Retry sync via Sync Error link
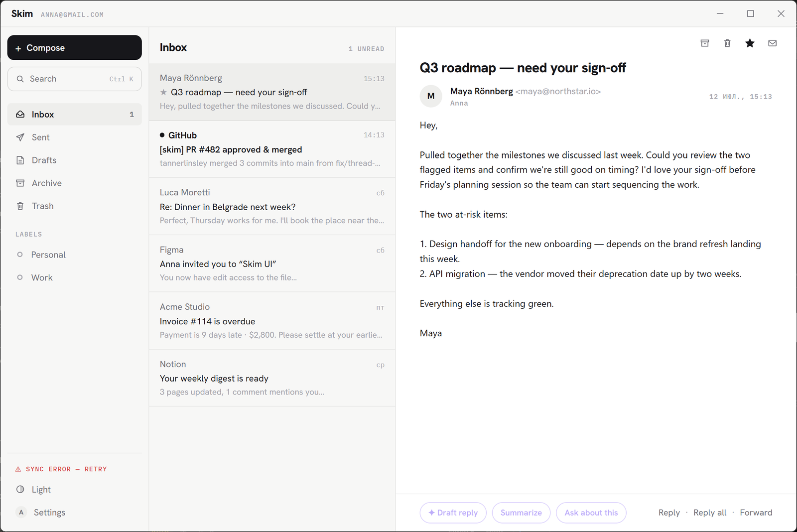Screen dimensions: 797x532 coord(61,469)
